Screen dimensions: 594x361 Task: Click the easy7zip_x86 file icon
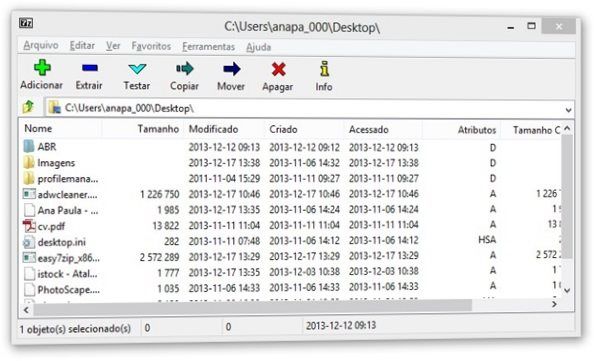tap(29, 258)
